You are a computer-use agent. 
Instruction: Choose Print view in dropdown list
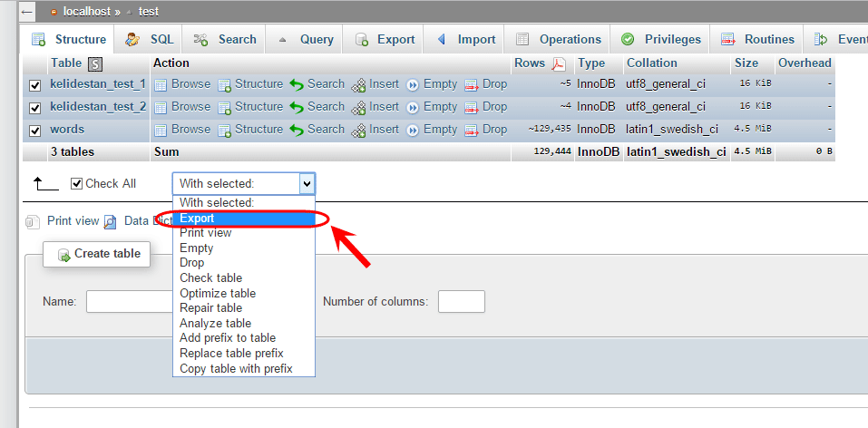pyautogui.click(x=244, y=232)
